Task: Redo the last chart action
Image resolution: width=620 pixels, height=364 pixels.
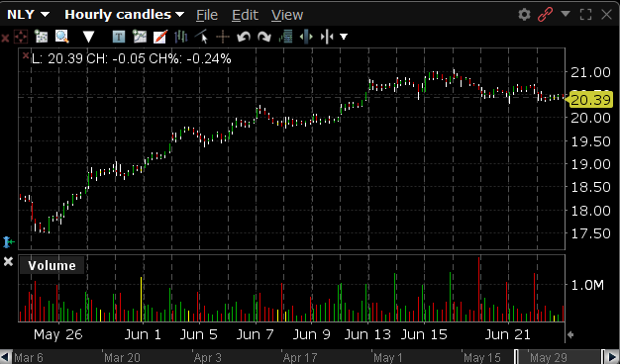Action: click(x=264, y=38)
